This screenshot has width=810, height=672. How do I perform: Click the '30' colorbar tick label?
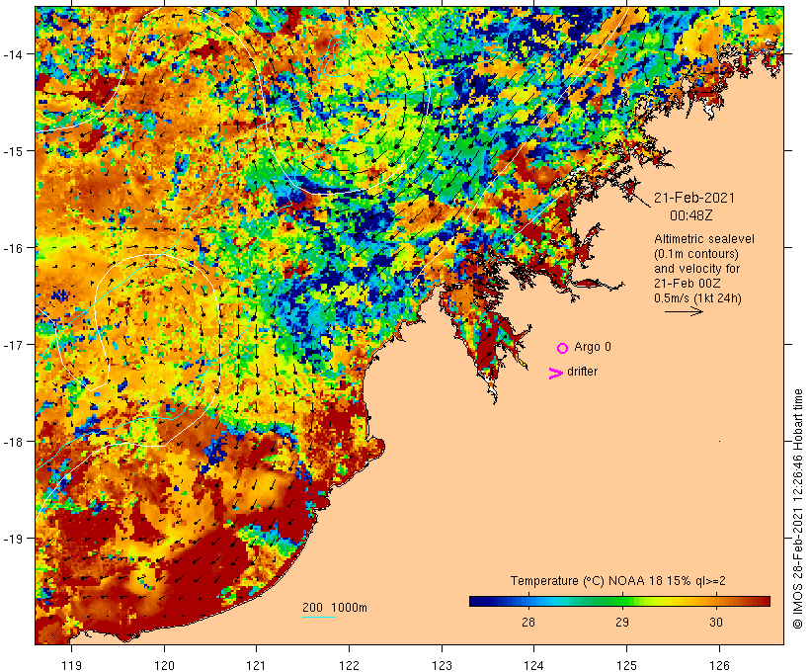[715, 622]
